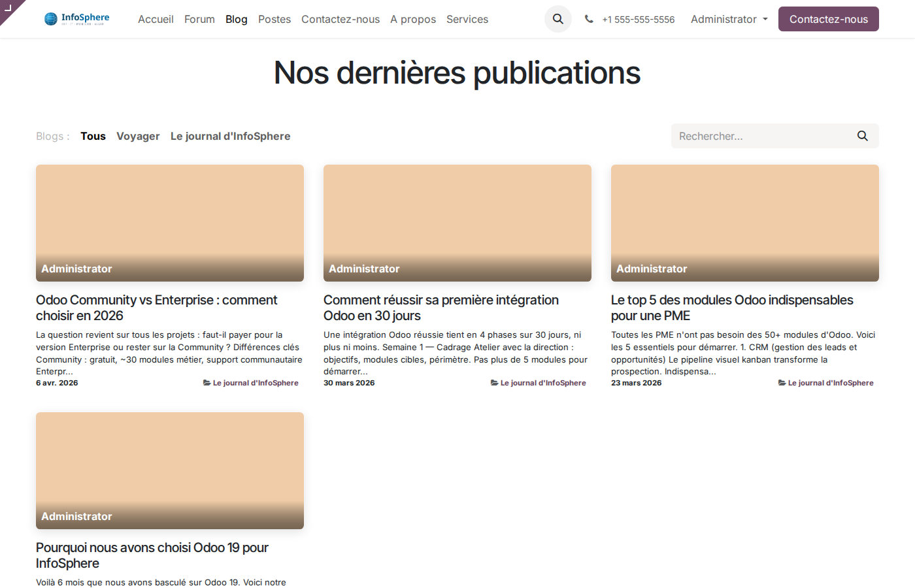
Task: Select the Voyager blog filter
Action: point(138,136)
